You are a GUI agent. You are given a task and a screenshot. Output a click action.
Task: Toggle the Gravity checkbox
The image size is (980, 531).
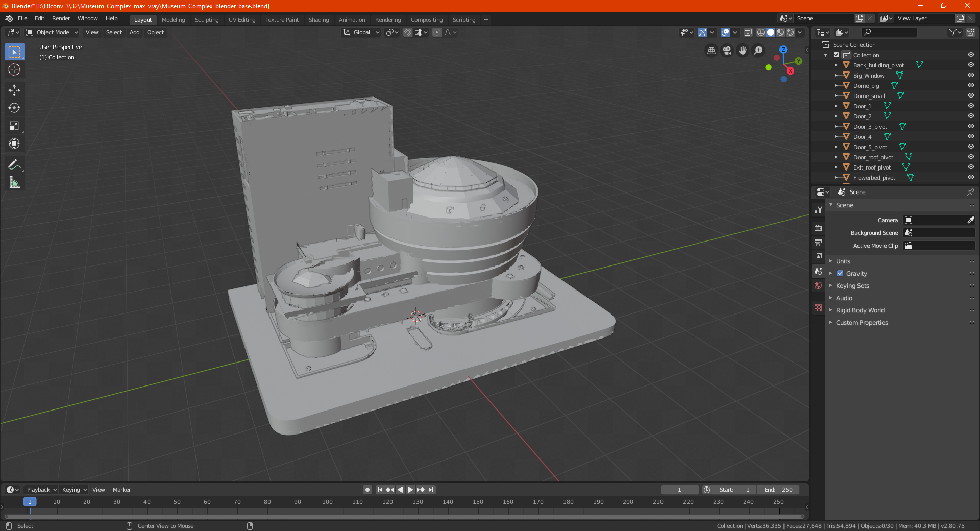(840, 274)
